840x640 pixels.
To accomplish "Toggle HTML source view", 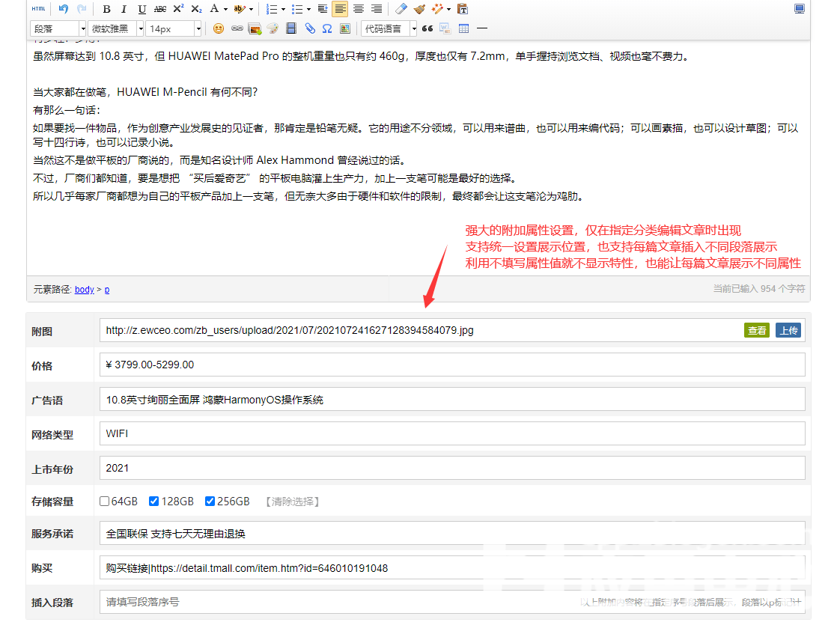I will [x=38, y=9].
